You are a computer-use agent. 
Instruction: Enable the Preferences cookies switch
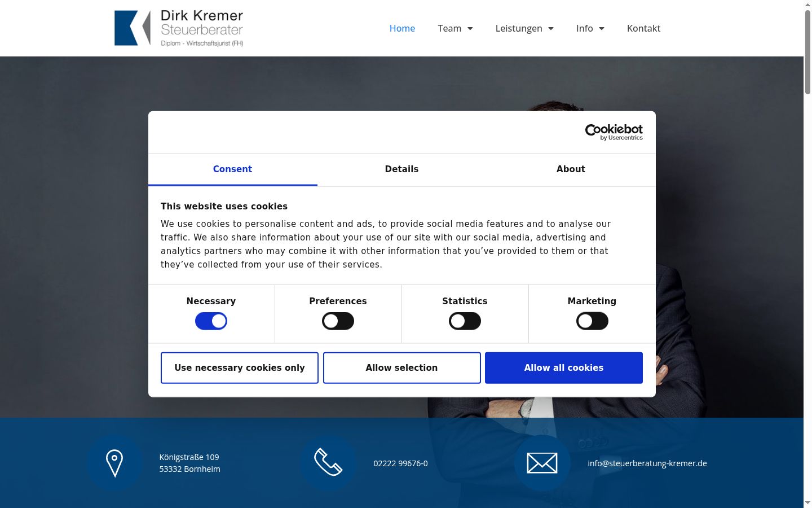(x=338, y=321)
